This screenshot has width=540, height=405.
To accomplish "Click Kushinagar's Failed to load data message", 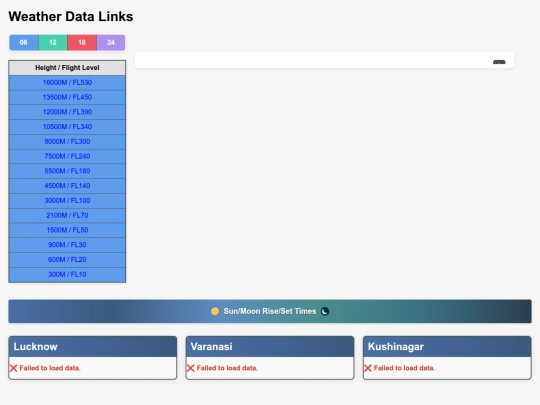I will click(x=404, y=368).
